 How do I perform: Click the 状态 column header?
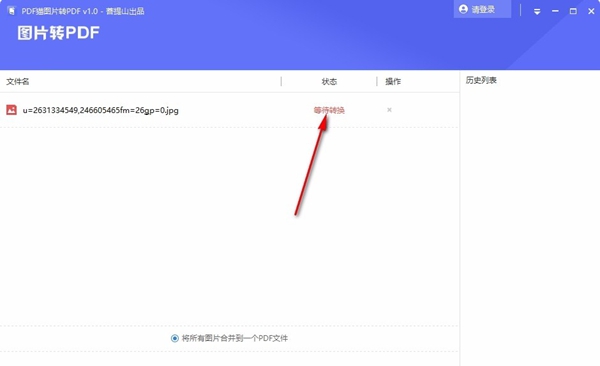(x=329, y=81)
